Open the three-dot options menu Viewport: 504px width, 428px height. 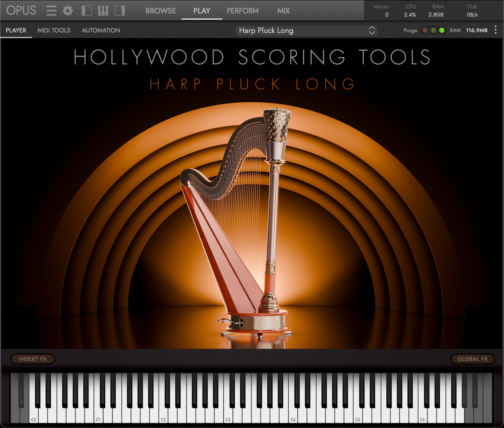(x=496, y=30)
